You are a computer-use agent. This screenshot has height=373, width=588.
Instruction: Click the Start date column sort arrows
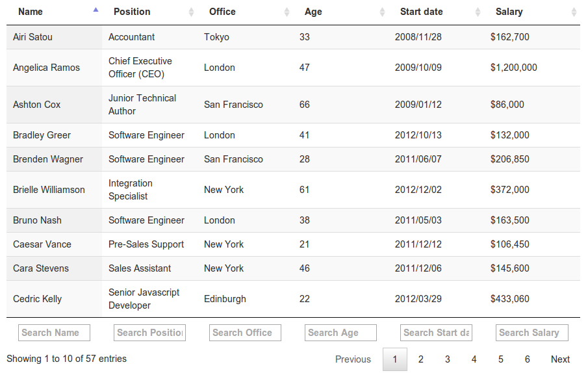(478, 12)
